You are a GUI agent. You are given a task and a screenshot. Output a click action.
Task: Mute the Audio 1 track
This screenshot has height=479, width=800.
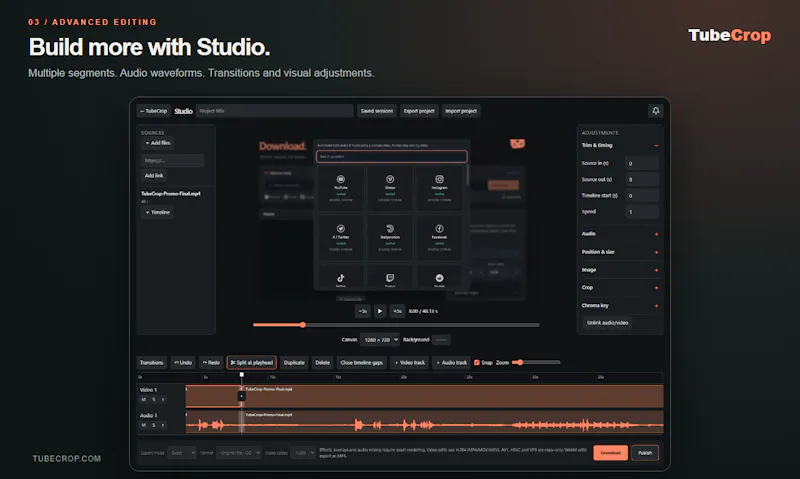pos(143,425)
